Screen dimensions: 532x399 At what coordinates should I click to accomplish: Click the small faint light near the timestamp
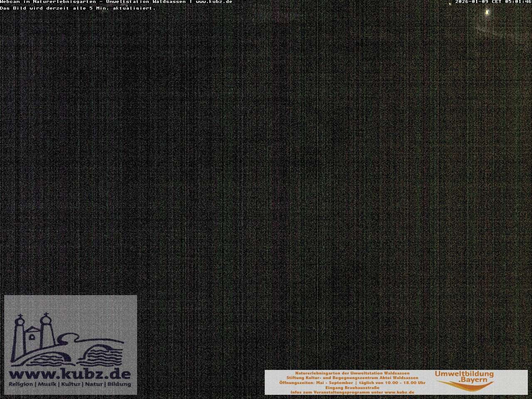[450, 4]
